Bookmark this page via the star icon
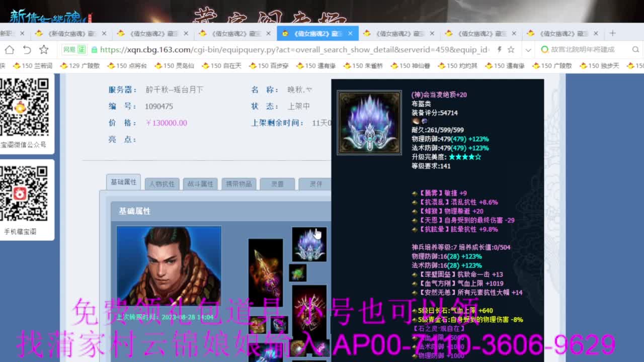 (x=511, y=50)
